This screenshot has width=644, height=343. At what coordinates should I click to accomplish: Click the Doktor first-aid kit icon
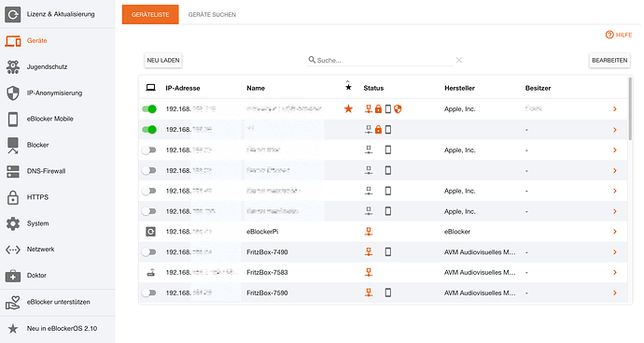[13, 276]
